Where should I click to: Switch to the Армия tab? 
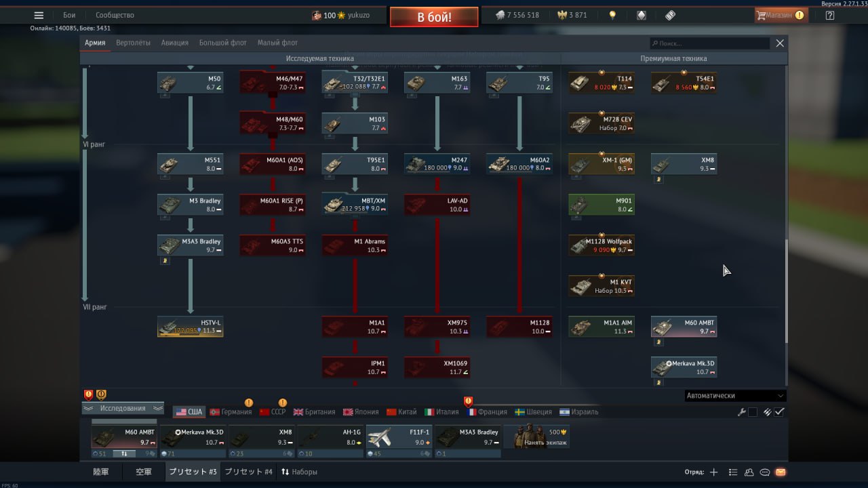click(x=95, y=43)
